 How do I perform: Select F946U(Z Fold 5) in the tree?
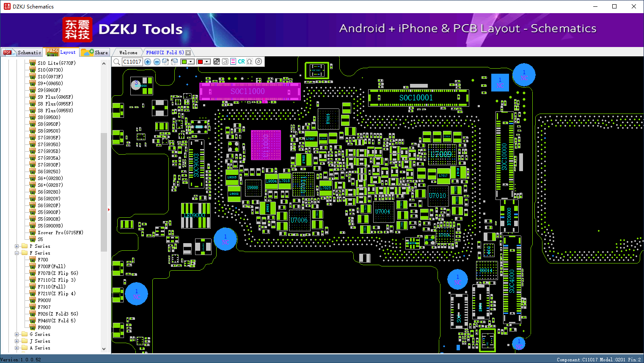click(56, 321)
